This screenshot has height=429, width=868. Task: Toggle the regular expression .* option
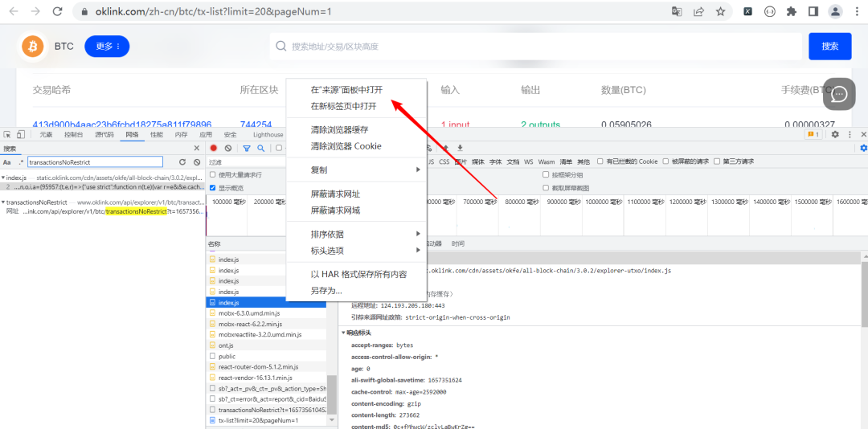(x=21, y=162)
